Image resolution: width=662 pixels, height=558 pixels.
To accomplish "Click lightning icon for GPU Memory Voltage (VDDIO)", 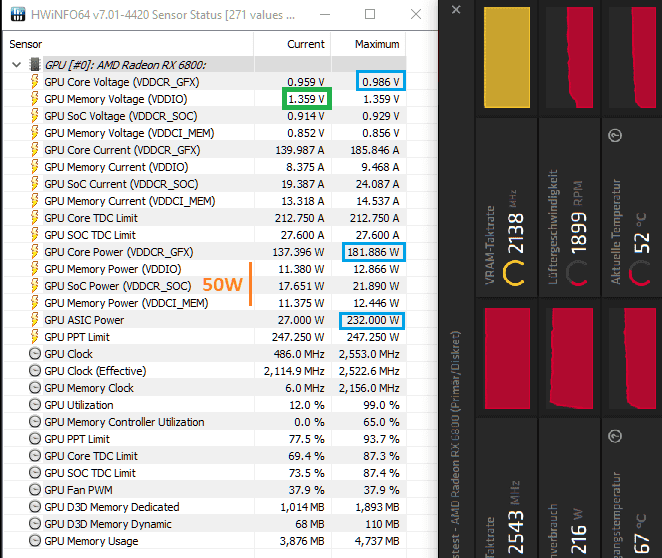I will pyautogui.click(x=35, y=98).
